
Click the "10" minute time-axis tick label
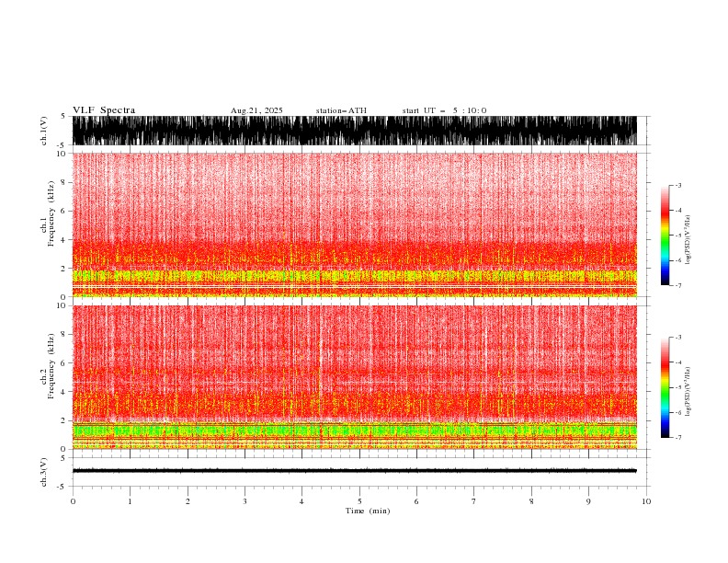point(646,501)
